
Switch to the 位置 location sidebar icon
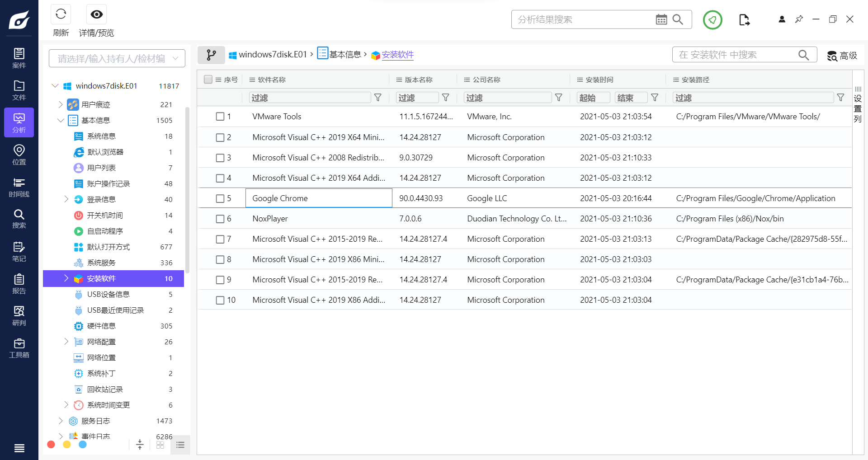(19, 155)
